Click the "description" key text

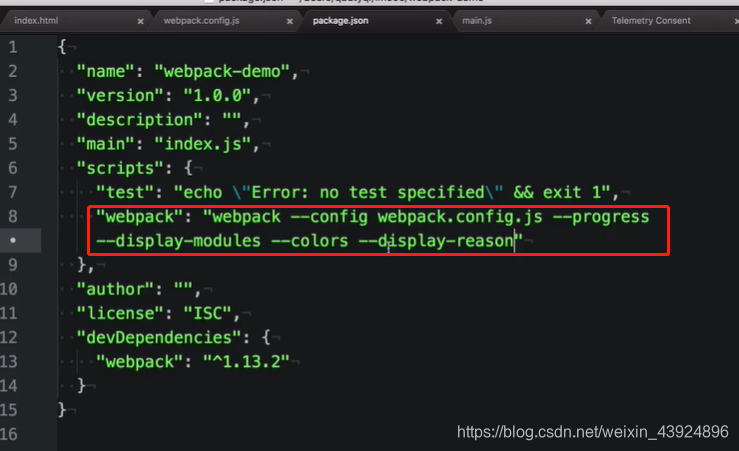[x=140, y=120]
